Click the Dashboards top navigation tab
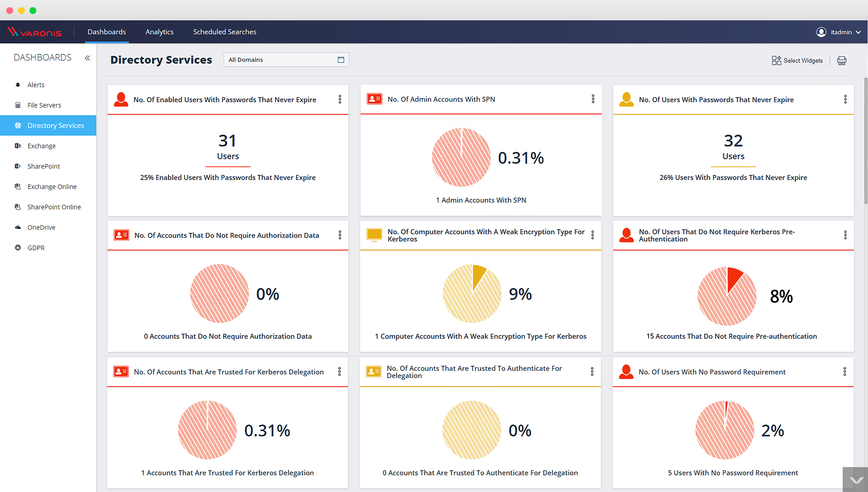The width and height of the screenshot is (868, 492). [106, 32]
